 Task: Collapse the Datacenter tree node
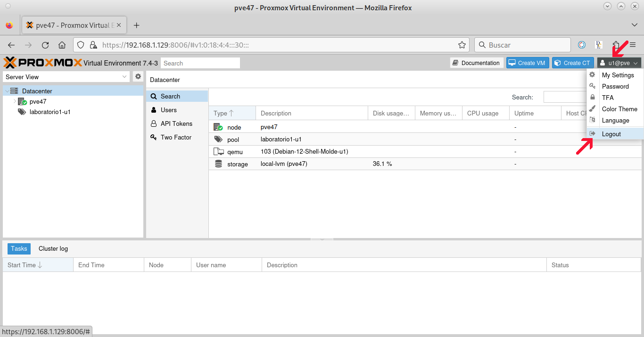(7, 91)
